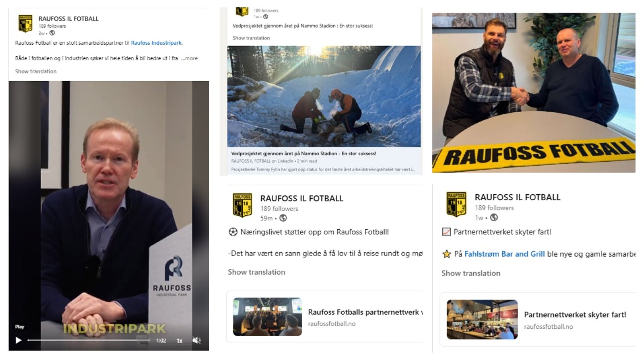Click the Raufoss IL logo on the 59m post

click(x=242, y=205)
